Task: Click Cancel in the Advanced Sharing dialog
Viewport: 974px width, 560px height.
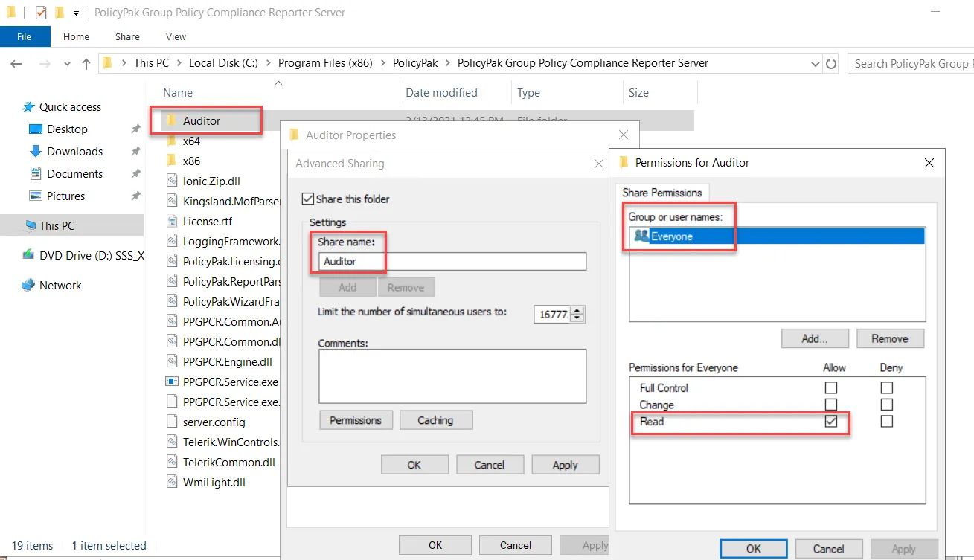Action: point(490,465)
